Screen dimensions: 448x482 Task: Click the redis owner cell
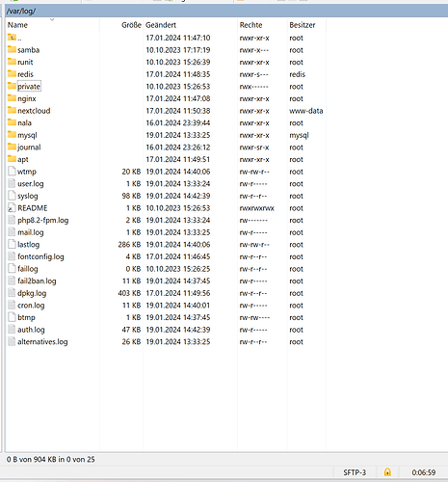pyautogui.click(x=298, y=74)
